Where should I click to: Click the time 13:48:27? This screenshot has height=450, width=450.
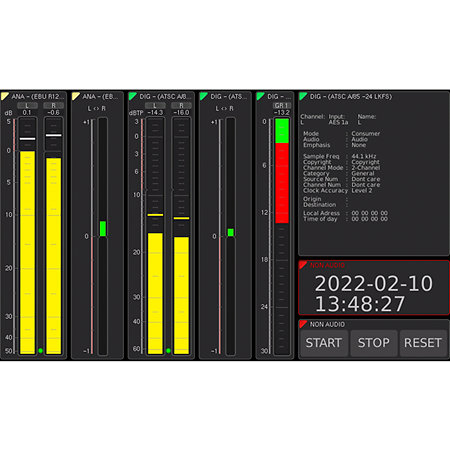360,304
